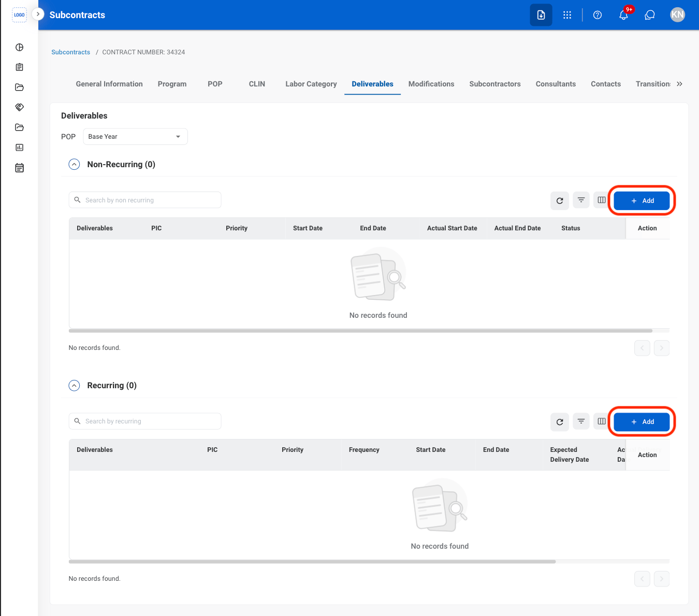Click the tag sidebar icon
This screenshot has height=616, width=699.
click(x=19, y=107)
